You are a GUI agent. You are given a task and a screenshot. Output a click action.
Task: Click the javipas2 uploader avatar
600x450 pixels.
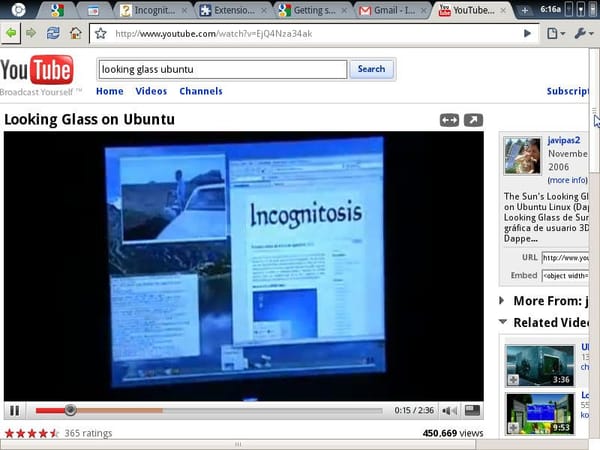coord(522,156)
